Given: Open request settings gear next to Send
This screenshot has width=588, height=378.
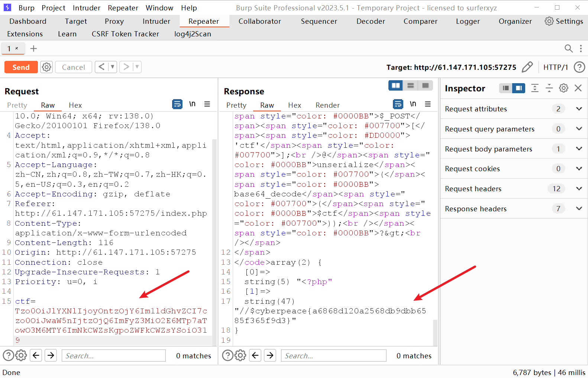Looking at the screenshot, I should (x=46, y=67).
